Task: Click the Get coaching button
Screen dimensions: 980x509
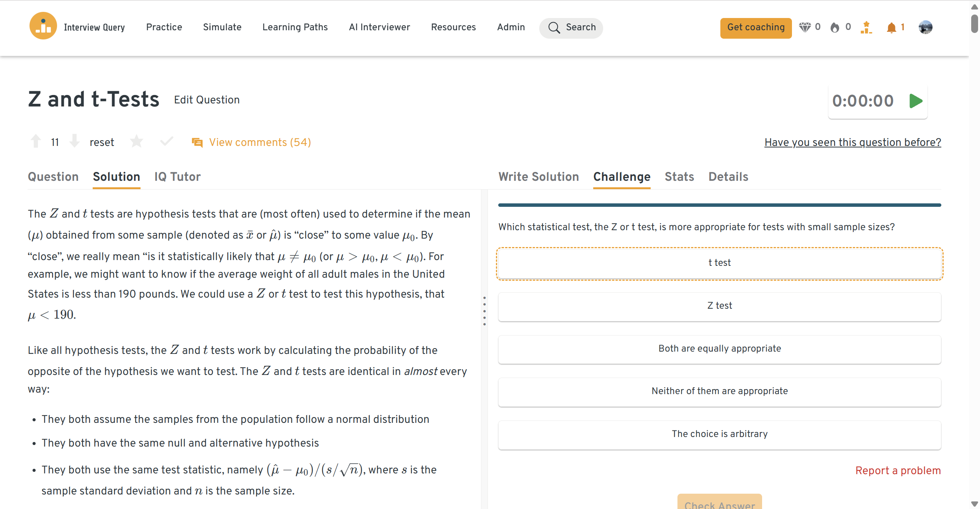Action: coord(756,28)
